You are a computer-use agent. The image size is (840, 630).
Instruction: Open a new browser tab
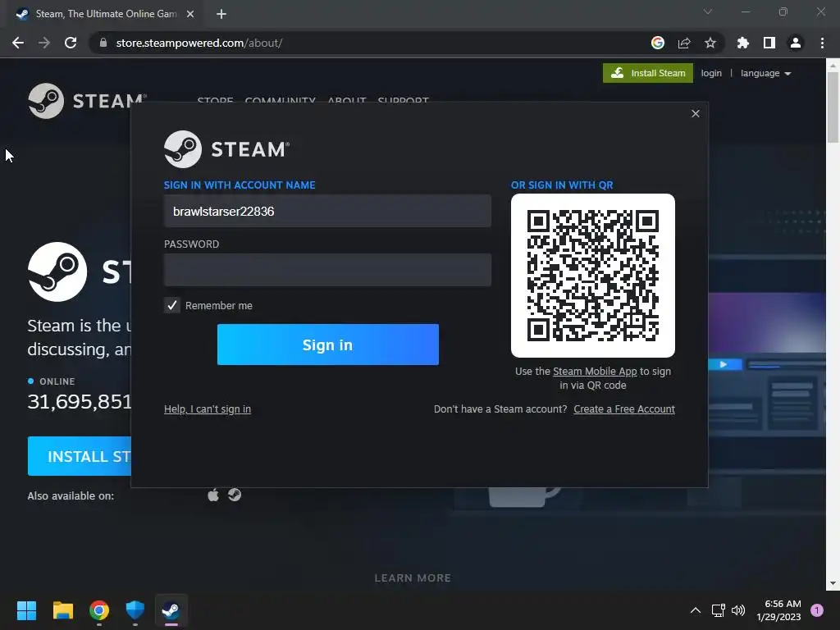click(x=221, y=14)
